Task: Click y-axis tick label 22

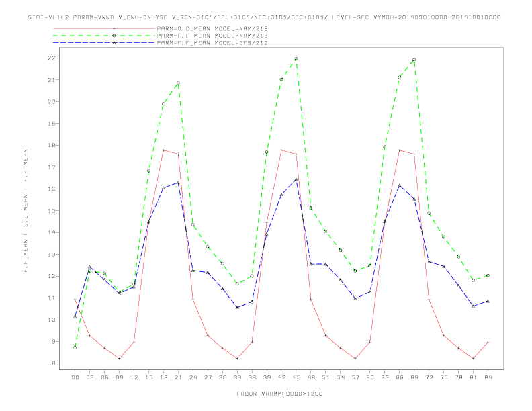Action: (51, 58)
